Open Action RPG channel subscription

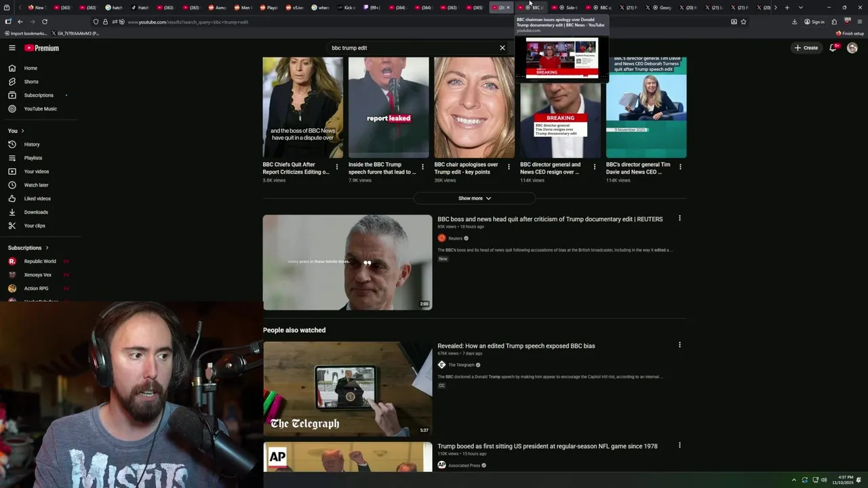36,289
